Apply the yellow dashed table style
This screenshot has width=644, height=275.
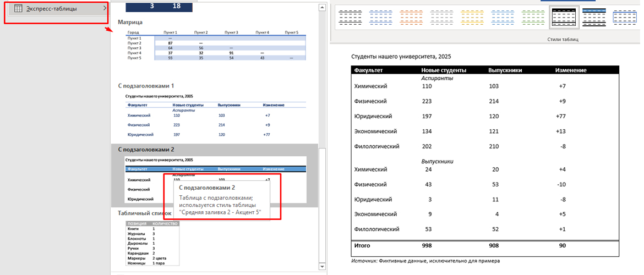(473, 18)
